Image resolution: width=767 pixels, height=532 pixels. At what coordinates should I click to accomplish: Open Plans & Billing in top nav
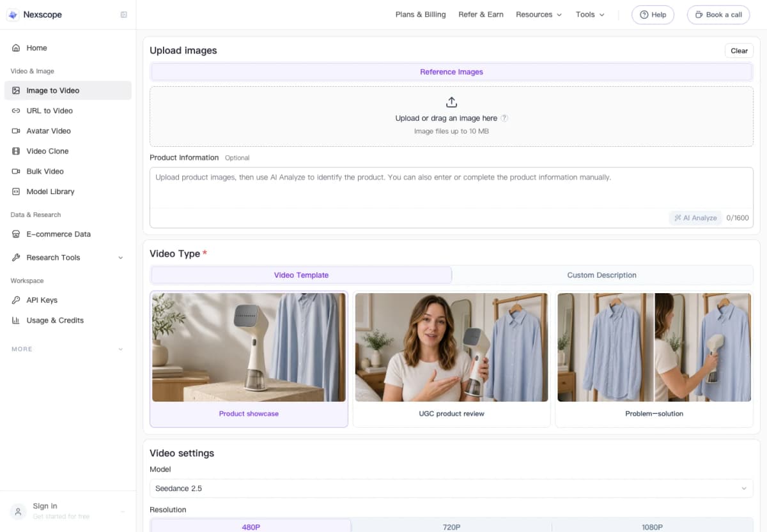pyautogui.click(x=421, y=15)
